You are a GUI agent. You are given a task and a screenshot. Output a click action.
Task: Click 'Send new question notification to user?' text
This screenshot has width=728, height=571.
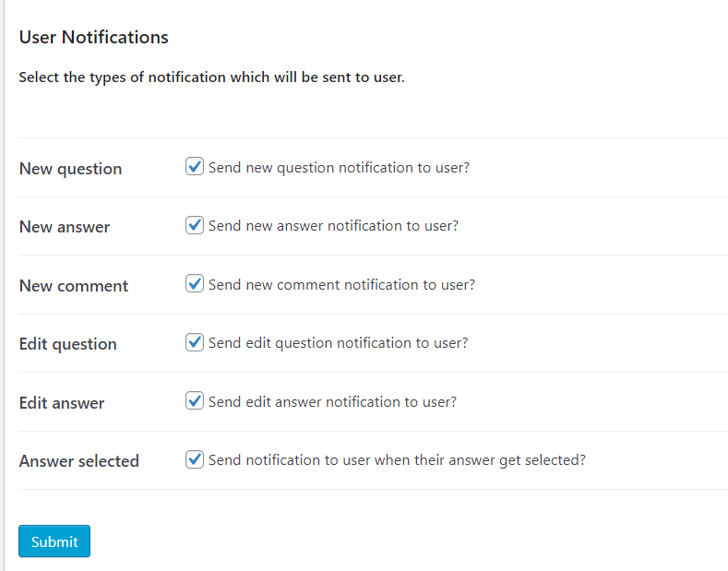(339, 168)
